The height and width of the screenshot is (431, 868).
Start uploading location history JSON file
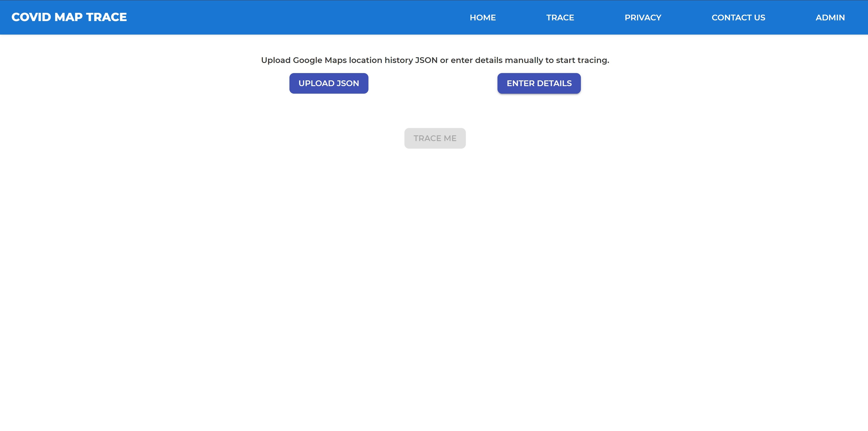click(x=329, y=83)
